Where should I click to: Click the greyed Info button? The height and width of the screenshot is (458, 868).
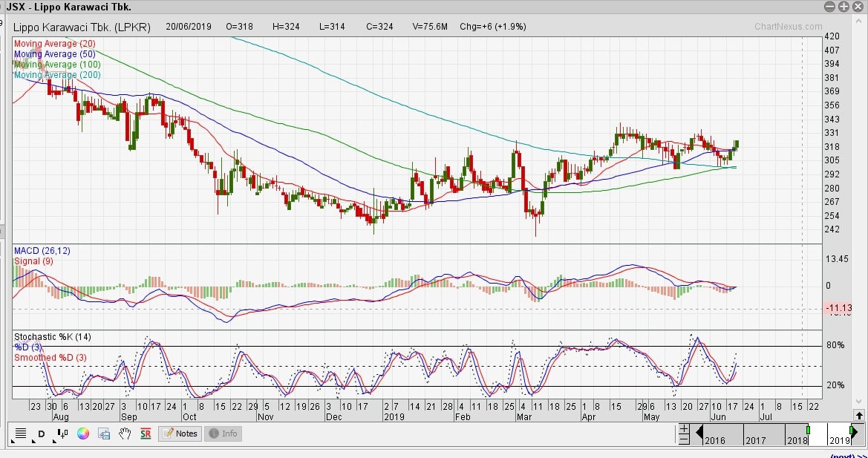click(223, 434)
